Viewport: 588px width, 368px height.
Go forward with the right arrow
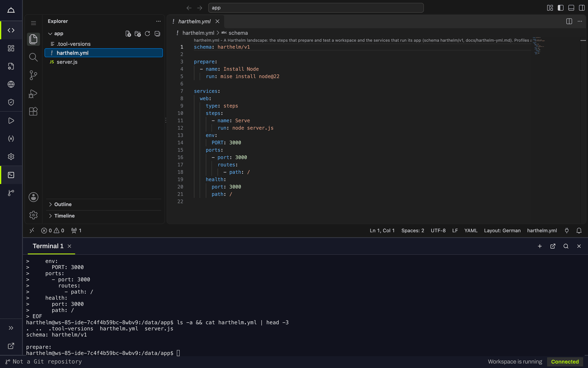[200, 8]
